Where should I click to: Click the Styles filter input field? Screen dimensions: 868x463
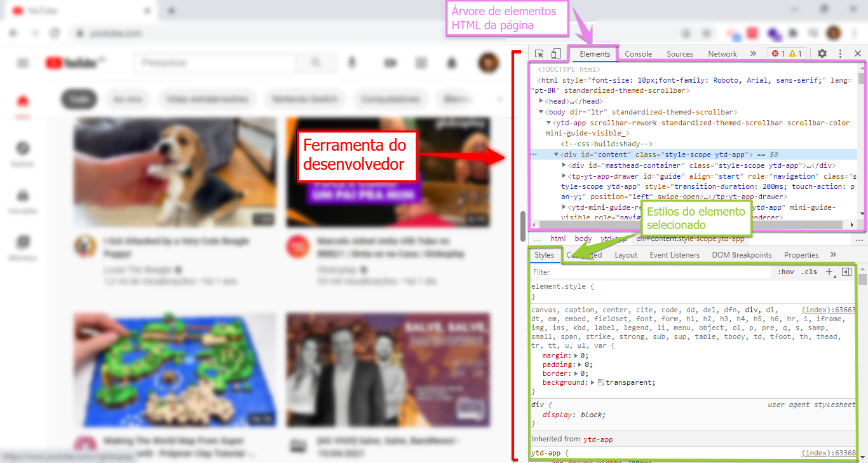pyautogui.click(x=635, y=272)
